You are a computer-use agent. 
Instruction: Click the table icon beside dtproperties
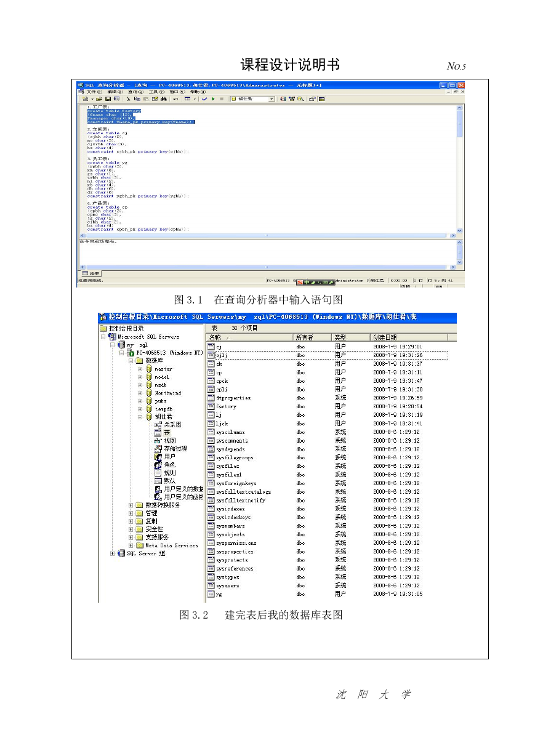point(211,398)
